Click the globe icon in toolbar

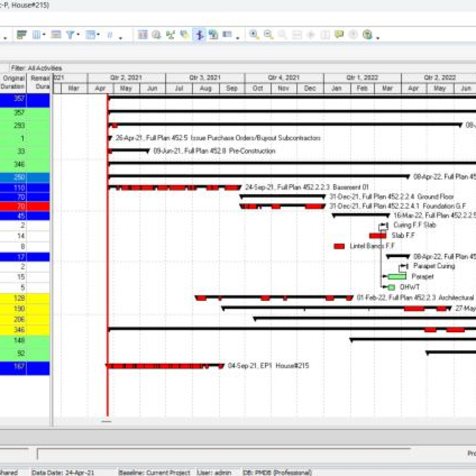pyautogui.click(x=367, y=35)
